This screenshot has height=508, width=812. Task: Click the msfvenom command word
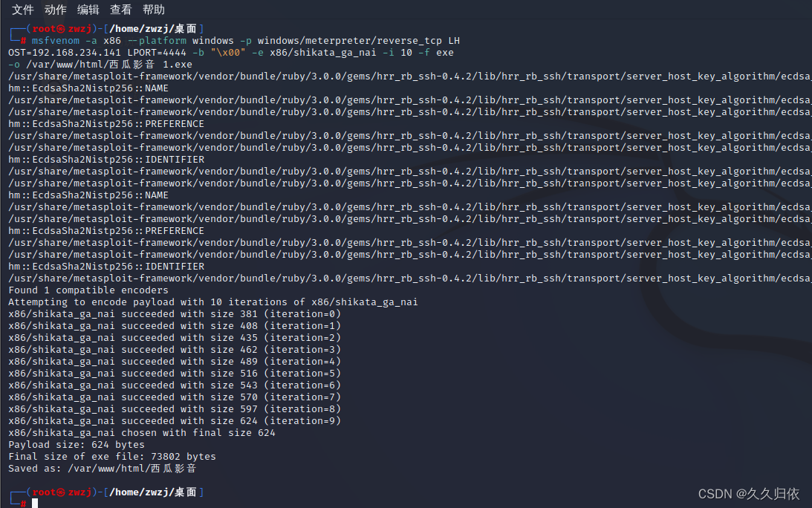tap(56, 40)
